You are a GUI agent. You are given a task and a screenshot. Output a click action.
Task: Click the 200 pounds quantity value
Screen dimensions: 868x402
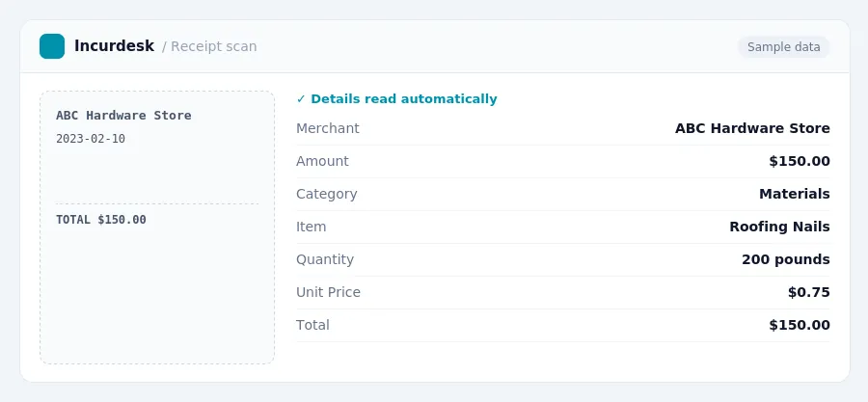[785, 259]
